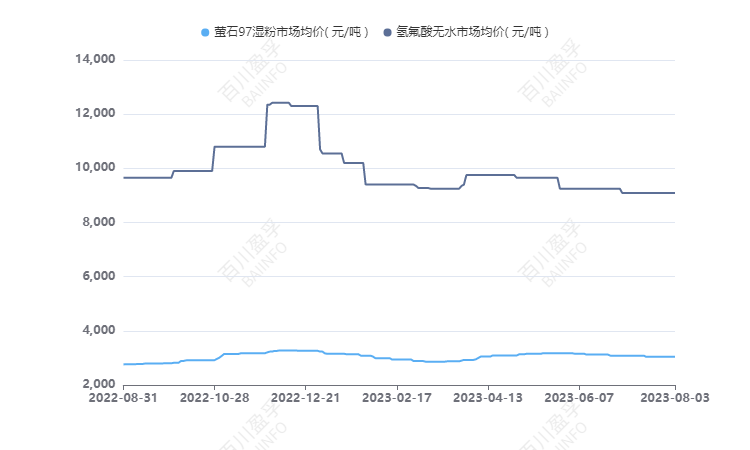Toggle the 氢氟酸无水市场均价 series label
The width and height of the screenshot is (750, 450).
coord(472,32)
